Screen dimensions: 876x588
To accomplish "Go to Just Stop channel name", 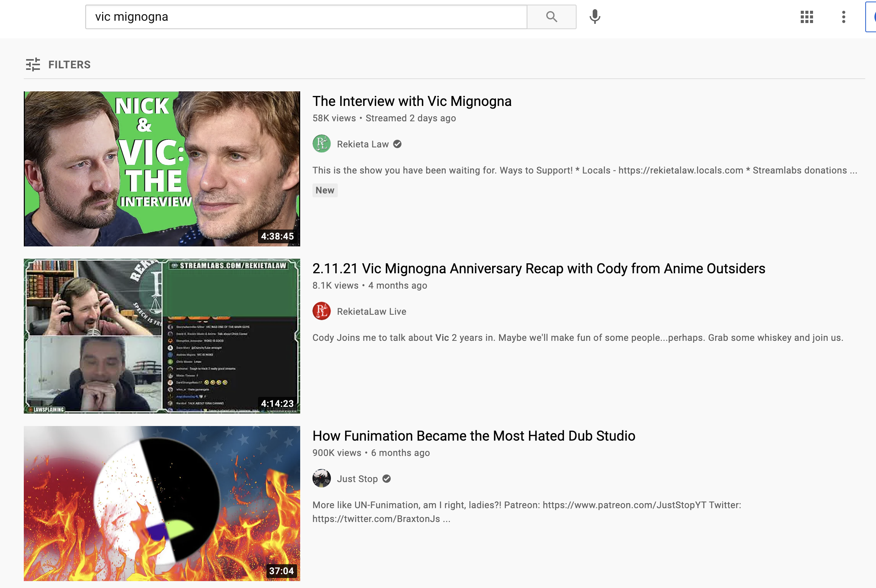I will click(357, 479).
